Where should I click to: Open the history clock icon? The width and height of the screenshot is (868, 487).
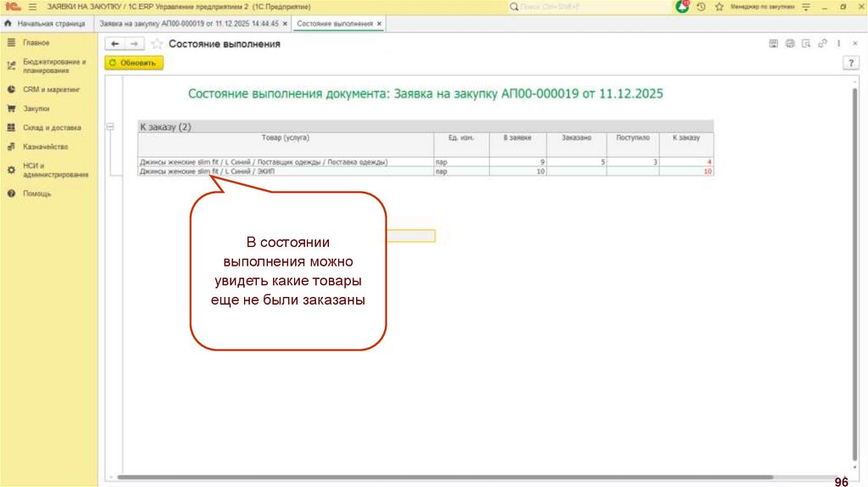click(x=701, y=7)
